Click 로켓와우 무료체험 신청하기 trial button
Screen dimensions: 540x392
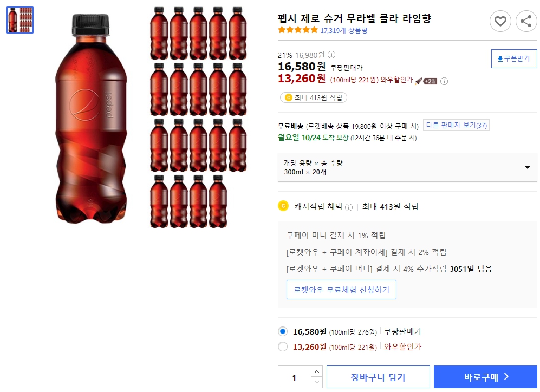pyautogui.click(x=341, y=290)
